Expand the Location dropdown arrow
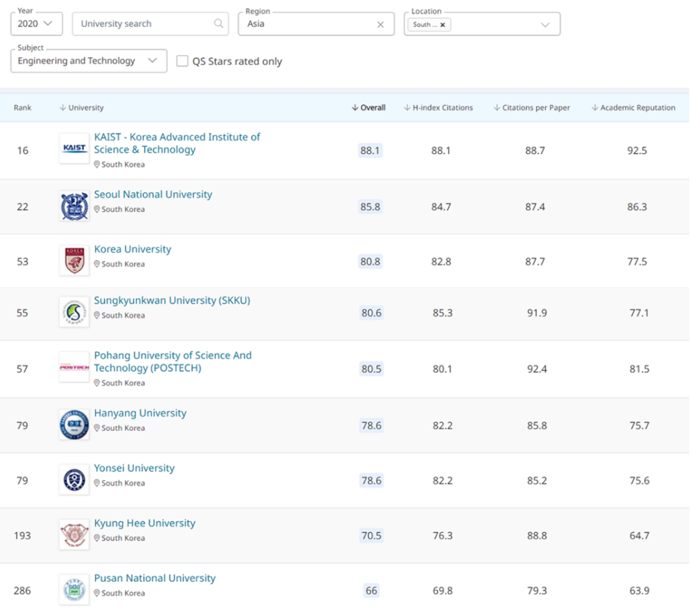The height and width of the screenshot is (616, 690). 545,24
